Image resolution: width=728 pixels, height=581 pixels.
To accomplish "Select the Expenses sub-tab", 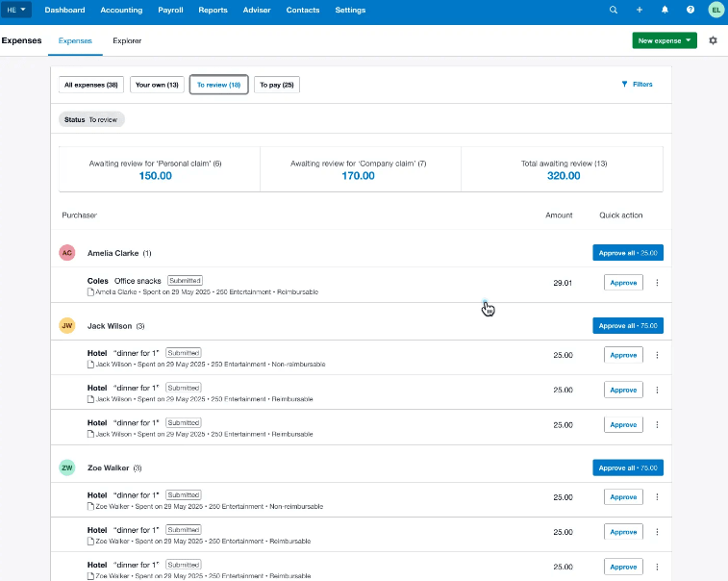I will point(75,40).
